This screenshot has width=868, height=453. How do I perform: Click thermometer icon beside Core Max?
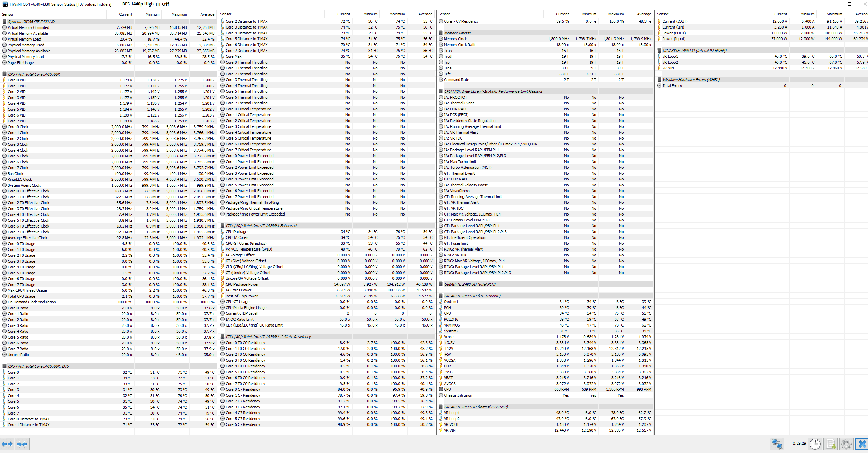click(222, 56)
